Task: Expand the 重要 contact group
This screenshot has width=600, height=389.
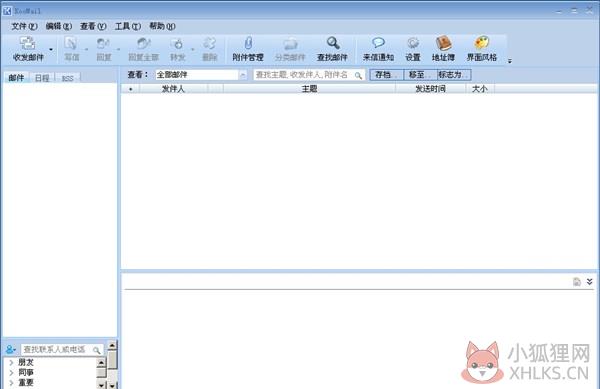Action: 11,382
